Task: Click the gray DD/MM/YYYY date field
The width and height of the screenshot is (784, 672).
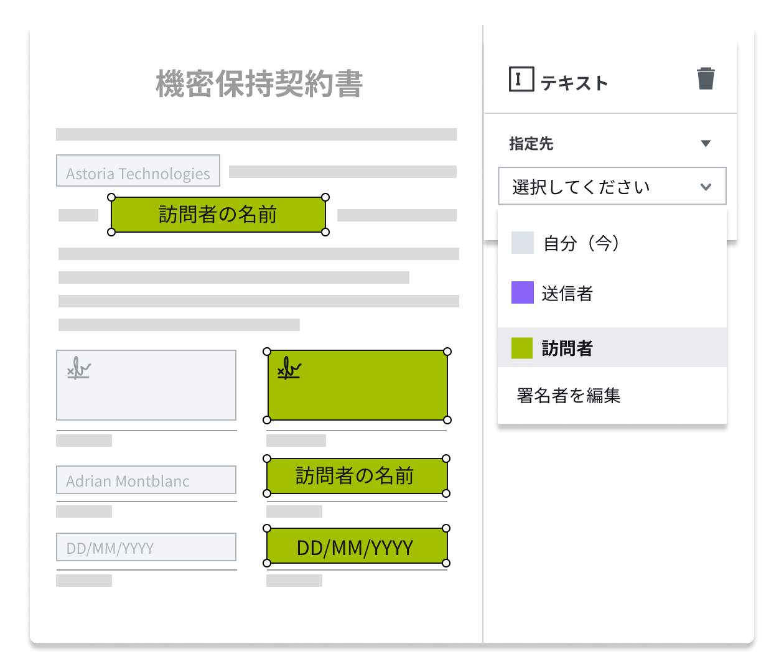Action: click(x=146, y=547)
